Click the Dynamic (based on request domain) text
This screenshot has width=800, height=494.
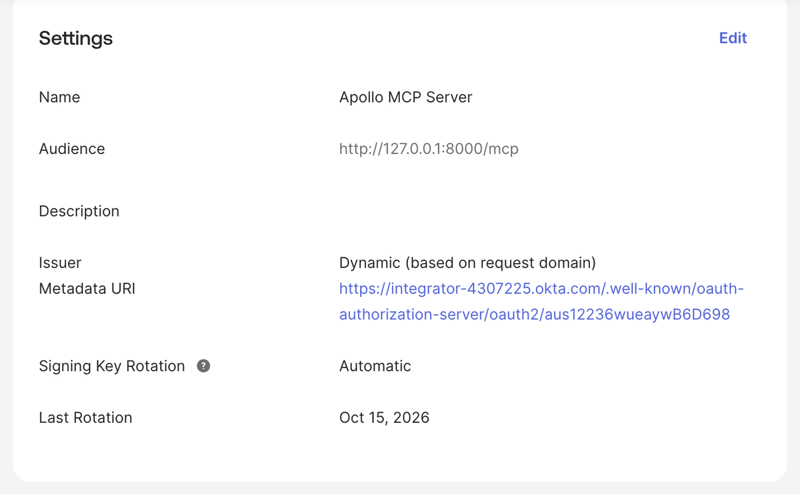pyautogui.click(x=467, y=263)
